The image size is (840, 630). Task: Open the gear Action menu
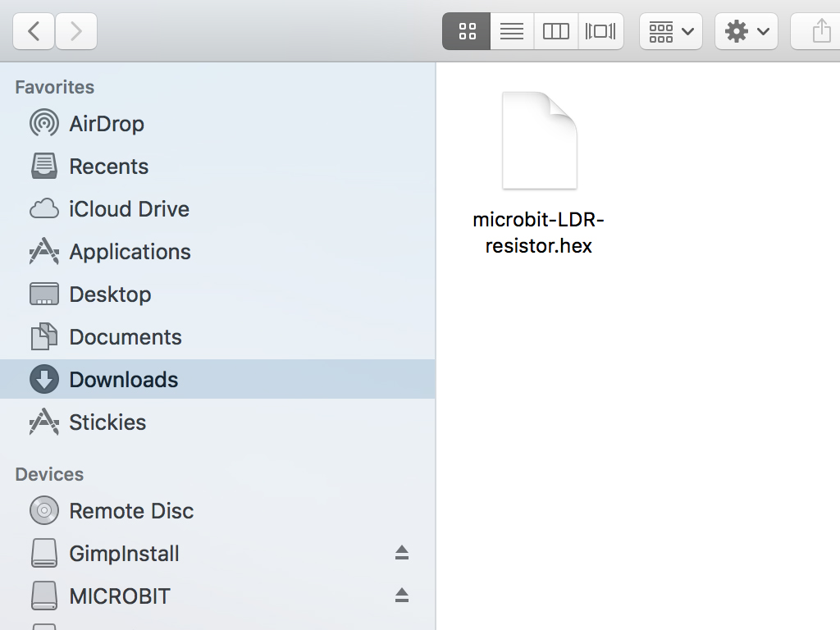pos(746,31)
